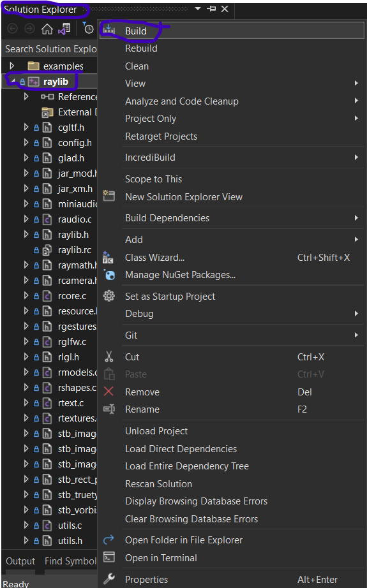Choose Display Browsing Database Errors
The image size is (367, 588).
coord(232,501)
